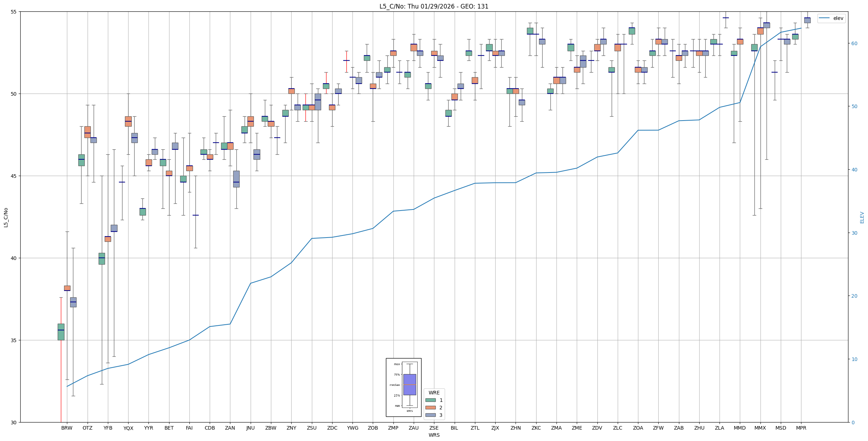This screenshot has height=441, width=868.
Task: Click the elev legend entry
Action: point(838,18)
